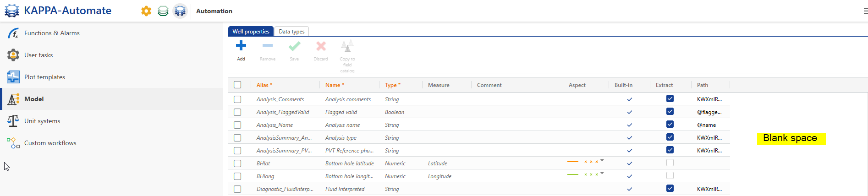This screenshot has width=868, height=196.
Task: Select the Automation gear icon in header
Action: pos(180,11)
